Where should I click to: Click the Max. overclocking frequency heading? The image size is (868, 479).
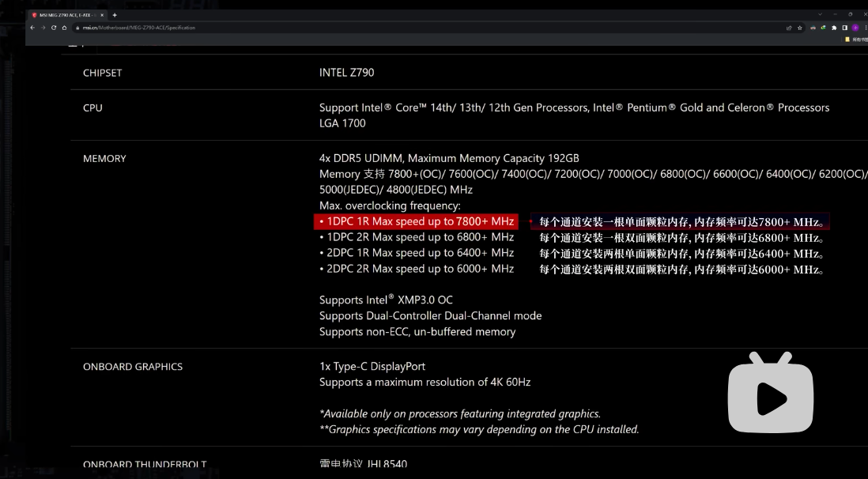[x=390, y=206]
